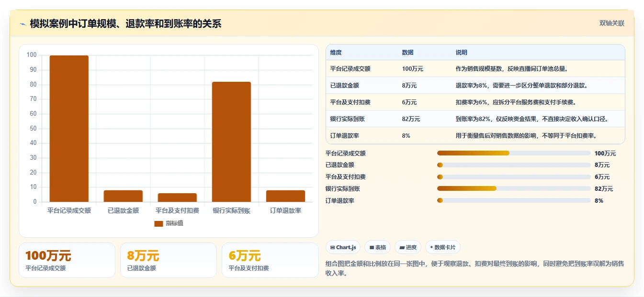Viewport: 644px width, 297px height.
Task: Click y-axis tick value 90
Action: pyautogui.click(x=33, y=70)
